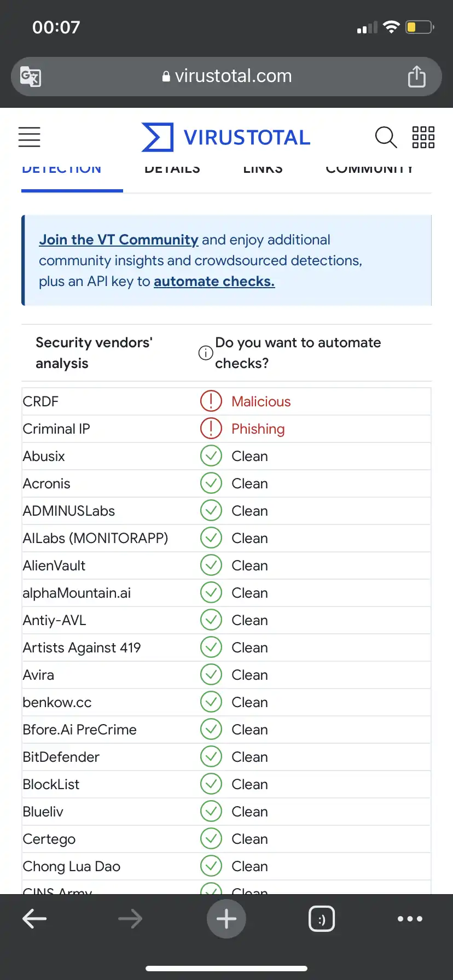453x980 pixels.
Task: Tap the CRDF malicious alert icon
Action: click(x=211, y=401)
